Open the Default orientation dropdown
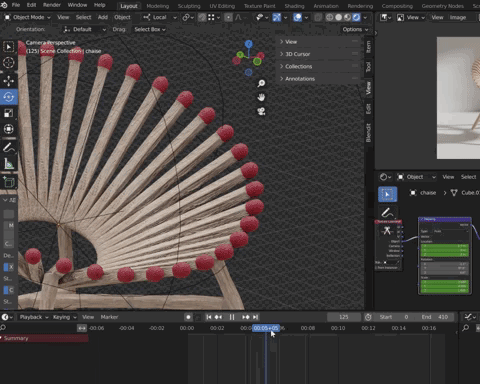This screenshot has height=384, width=480. [x=85, y=29]
